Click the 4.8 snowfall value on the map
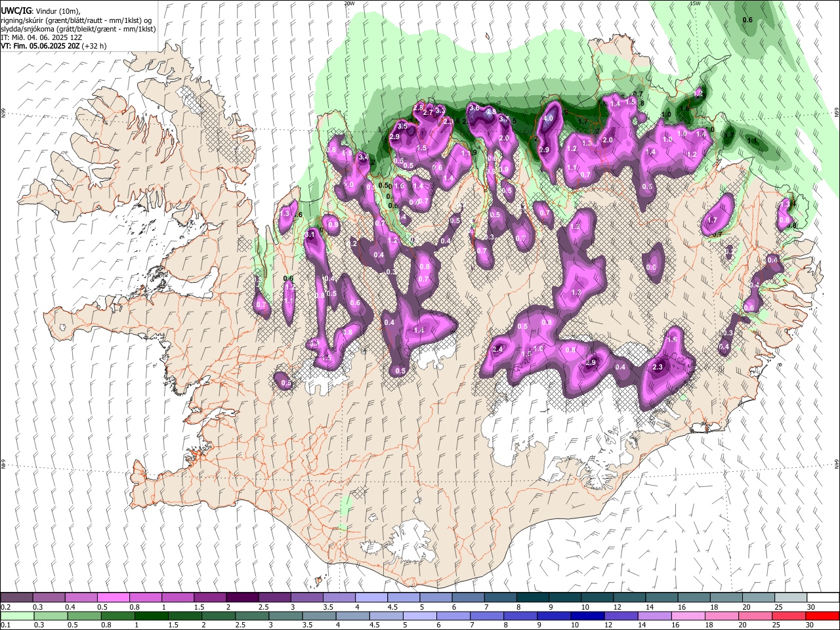Viewport: 840px width, 630px height. 491,112
